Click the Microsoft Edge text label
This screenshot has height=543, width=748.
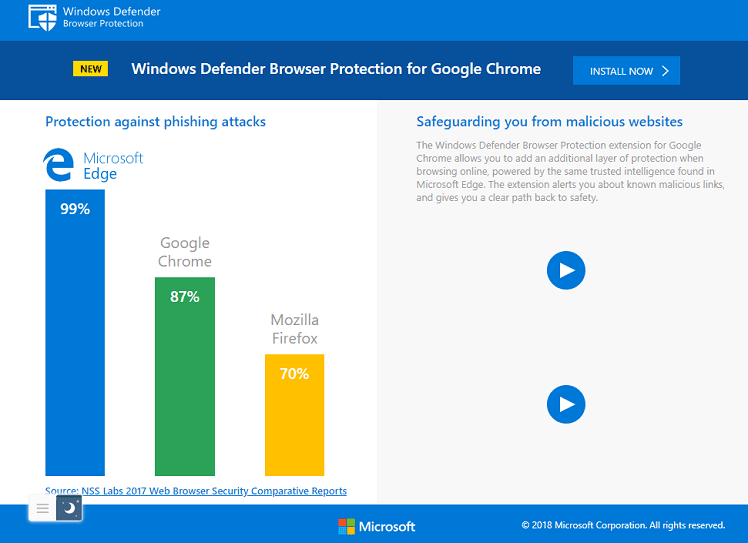click(x=113, y=166)
